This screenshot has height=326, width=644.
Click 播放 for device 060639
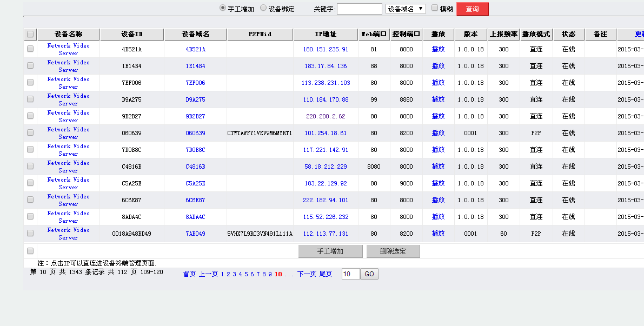click(438, 133)
